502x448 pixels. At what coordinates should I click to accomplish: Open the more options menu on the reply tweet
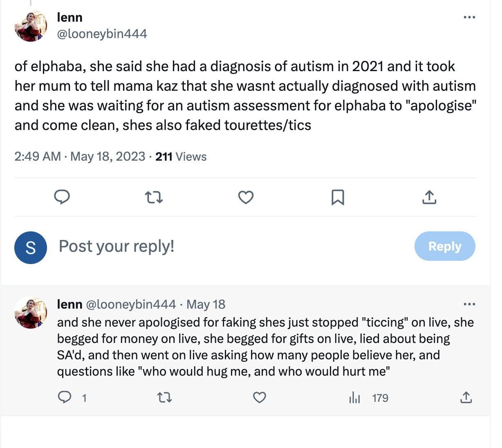coord(469,304)
